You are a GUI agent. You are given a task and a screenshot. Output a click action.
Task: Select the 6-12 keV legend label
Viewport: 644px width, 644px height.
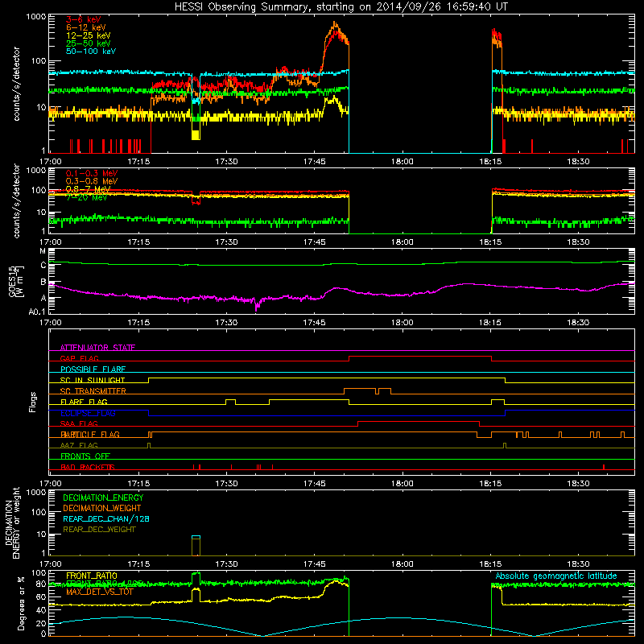click(x=86, y=27)
